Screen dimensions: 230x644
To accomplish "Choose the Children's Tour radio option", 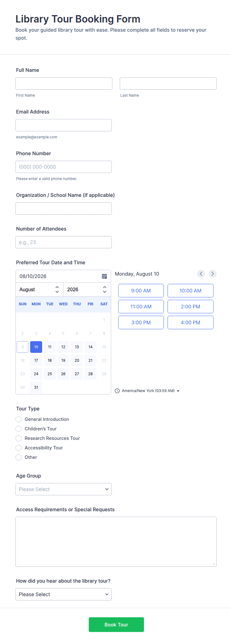I will [x=19, y=429].
